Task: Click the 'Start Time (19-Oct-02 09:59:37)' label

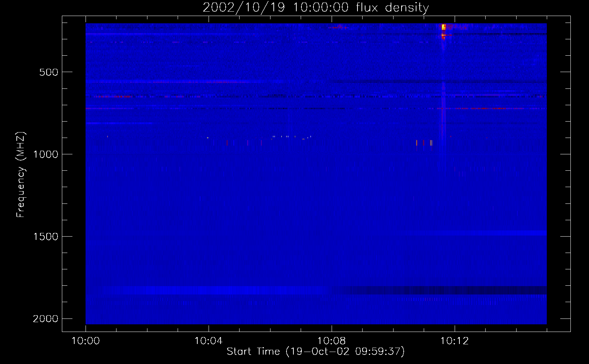Action: click(x=316, y=352)
